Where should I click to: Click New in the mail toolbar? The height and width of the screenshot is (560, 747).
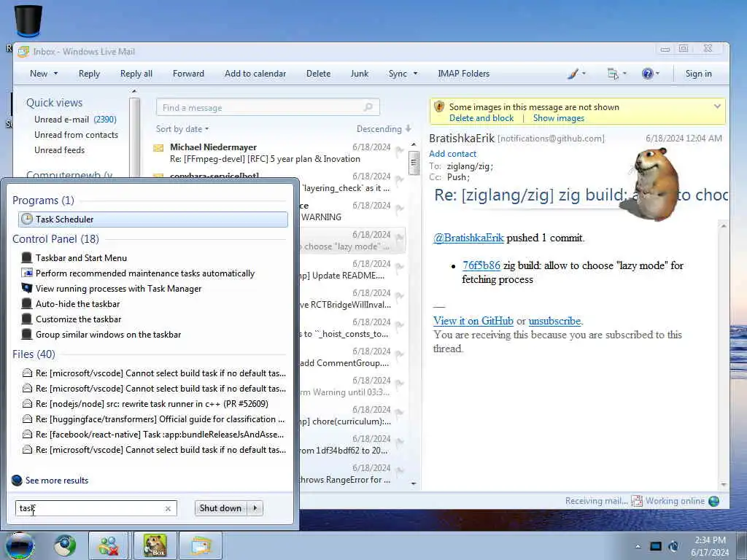[x=39, y=74]
